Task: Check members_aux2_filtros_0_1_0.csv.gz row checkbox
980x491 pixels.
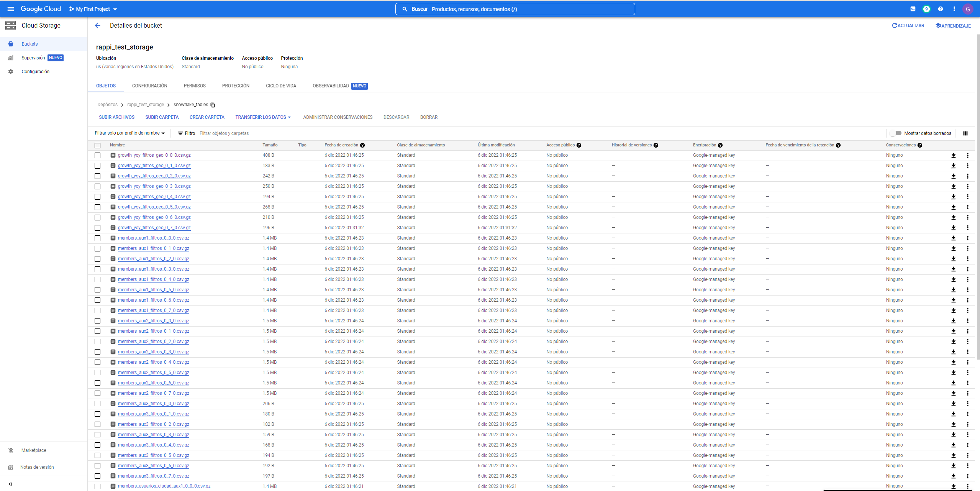Action: click(98, 332)
